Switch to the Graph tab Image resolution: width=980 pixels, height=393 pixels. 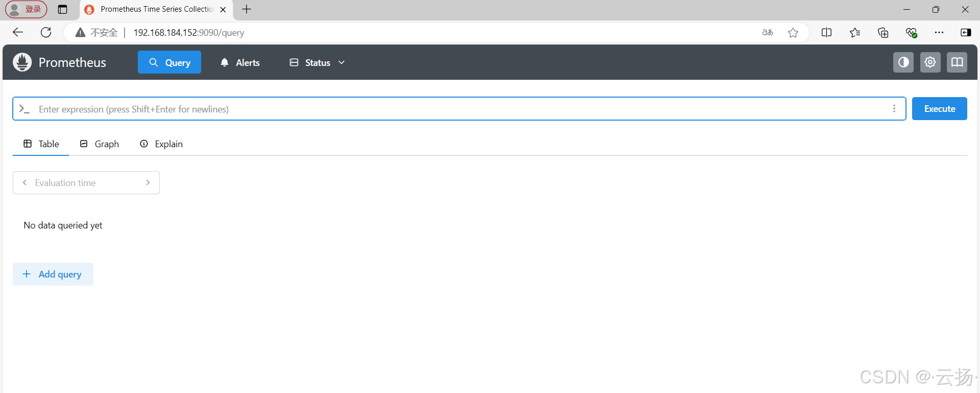point(100,144)
